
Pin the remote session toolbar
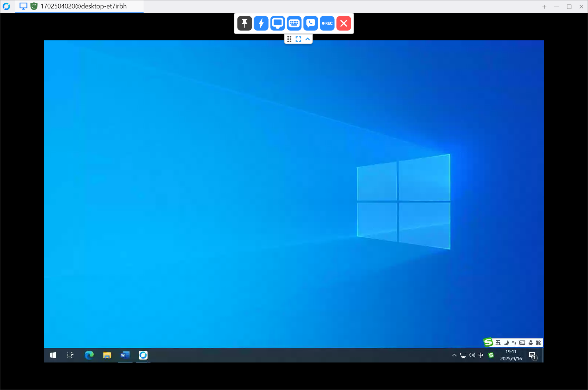(x=244, y=23)
